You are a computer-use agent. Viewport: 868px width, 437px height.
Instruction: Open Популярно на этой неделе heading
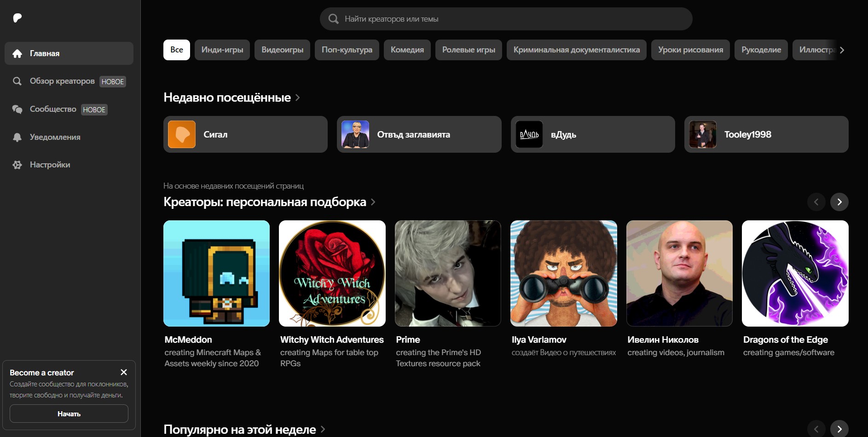coord(239,430)
